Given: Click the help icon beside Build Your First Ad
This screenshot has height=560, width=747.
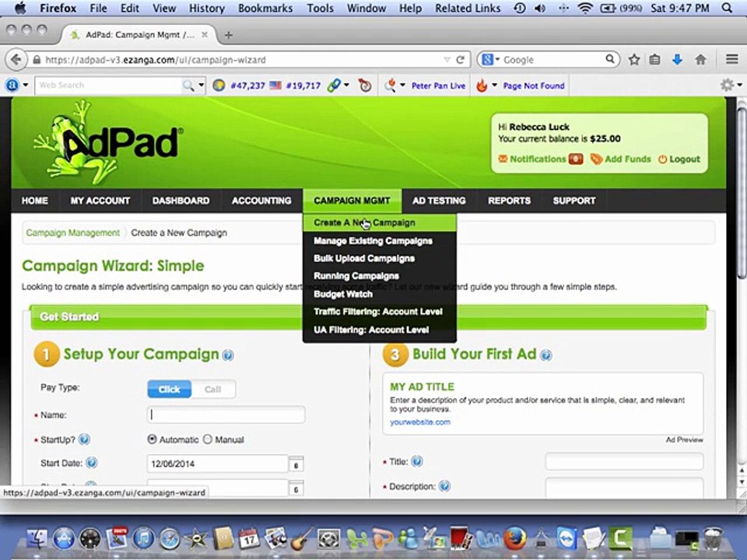Looking at the screenshot, I should coord(546,355).
